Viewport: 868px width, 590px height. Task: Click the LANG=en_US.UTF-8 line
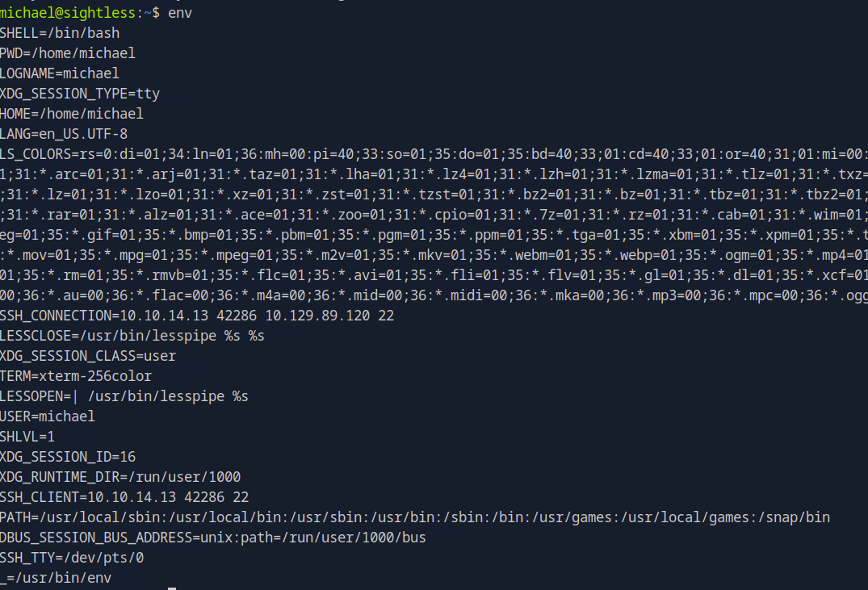coord(64,134)
